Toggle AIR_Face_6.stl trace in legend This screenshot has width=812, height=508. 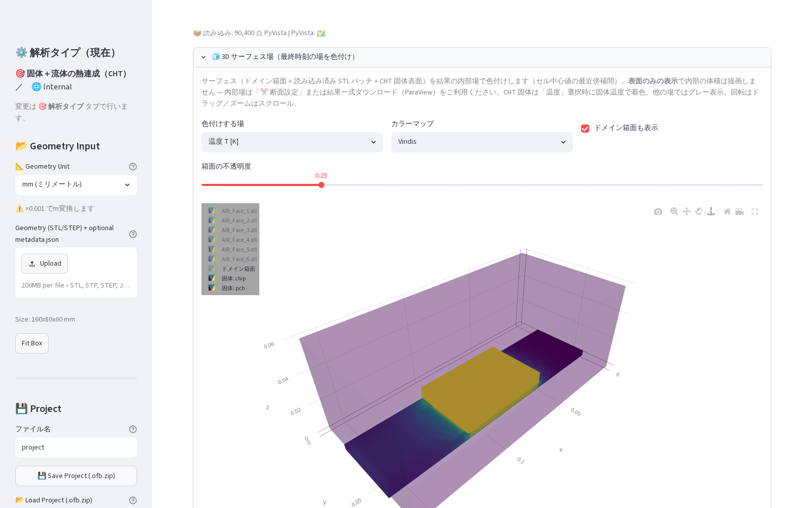point(232,259)
